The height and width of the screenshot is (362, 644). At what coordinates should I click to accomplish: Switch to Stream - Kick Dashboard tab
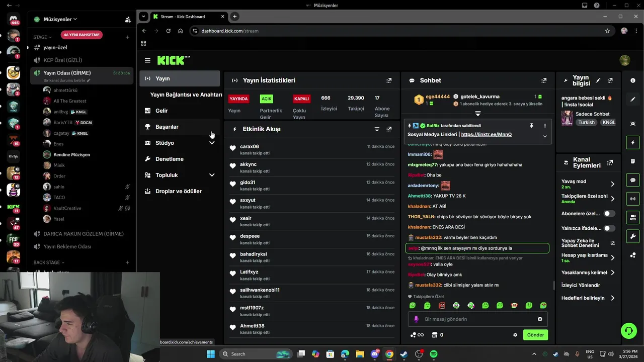pyautogui.click(x=189, y=17)
